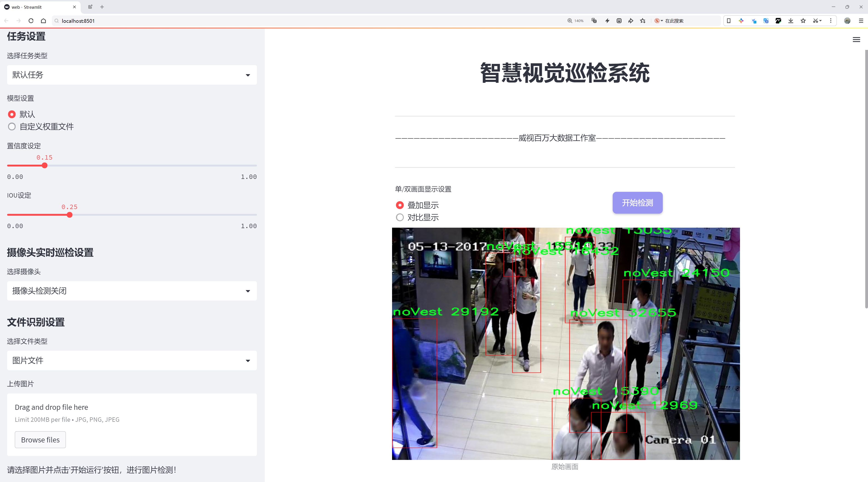Open the Streamlit hamburger menu
The width and height of the screenshot is (868, 482).
click(856, 40)
